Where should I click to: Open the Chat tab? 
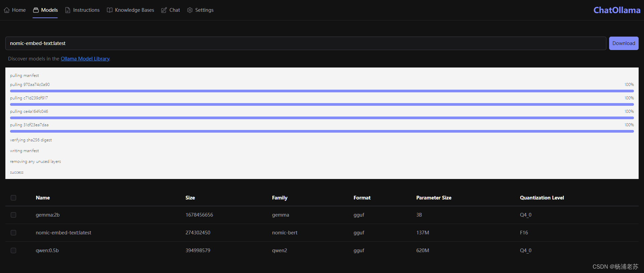click(x=170, y=10)
